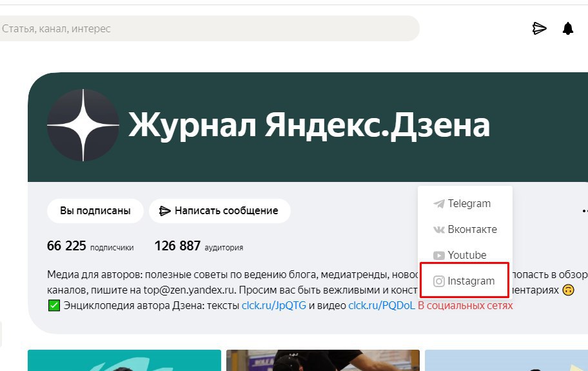Click the channel avatar star logo
Image resolution: width=588 pixels, height=371 pixels.
(x=83, y=125)
